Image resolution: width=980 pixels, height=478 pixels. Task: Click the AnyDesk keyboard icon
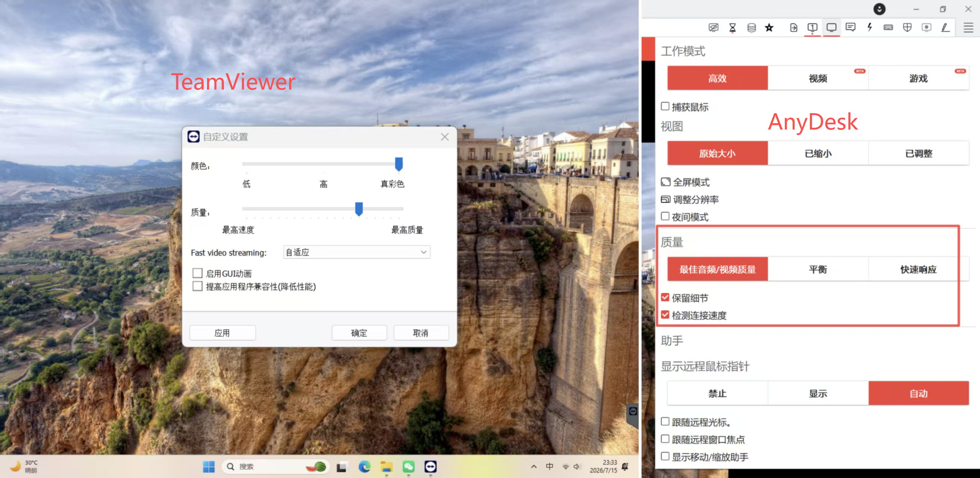coord(888,27)
